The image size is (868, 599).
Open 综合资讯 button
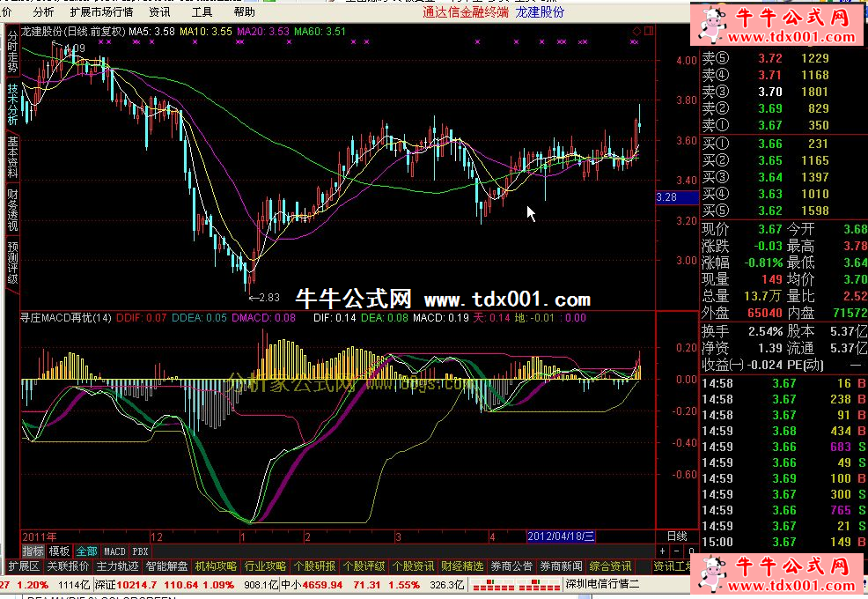610,566
